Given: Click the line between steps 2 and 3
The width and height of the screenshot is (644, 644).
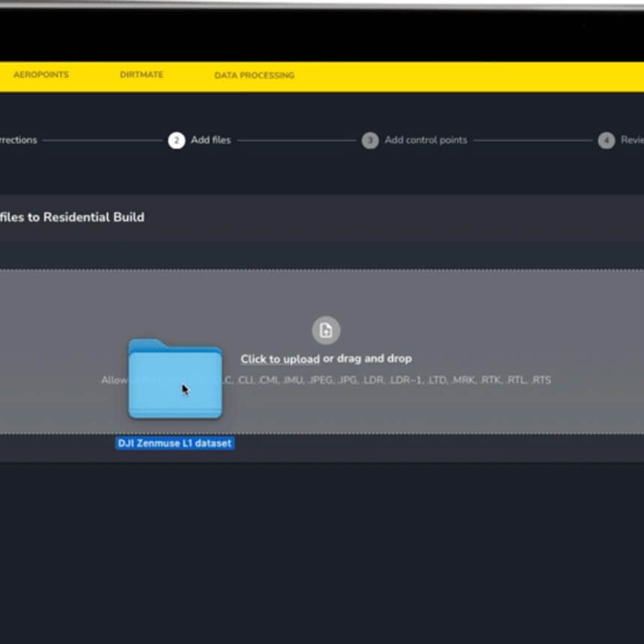Looking at the screenshot, I should (296, 140).
